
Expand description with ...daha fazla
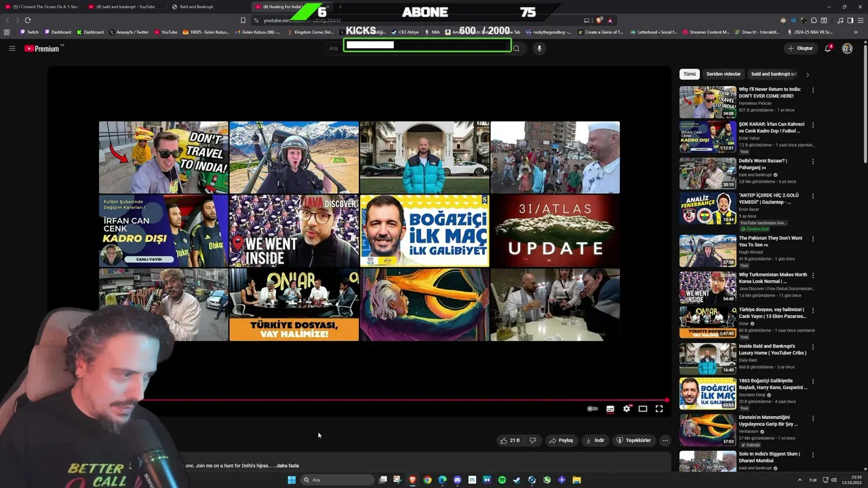tap(285, 466)
